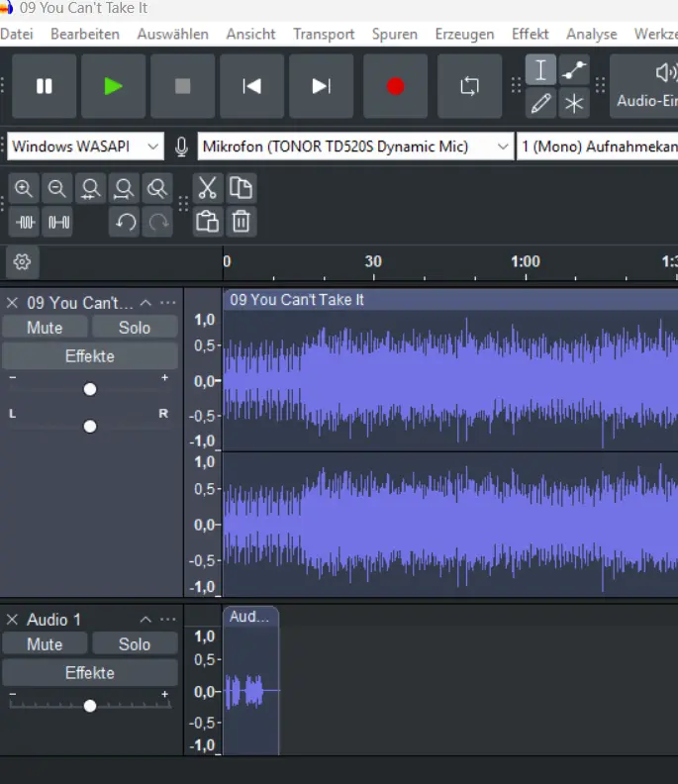The width and height of the screenshot is (678, 784).
Task: Open the Windows WASAPI host dropdown
Action: coord(84,147)
